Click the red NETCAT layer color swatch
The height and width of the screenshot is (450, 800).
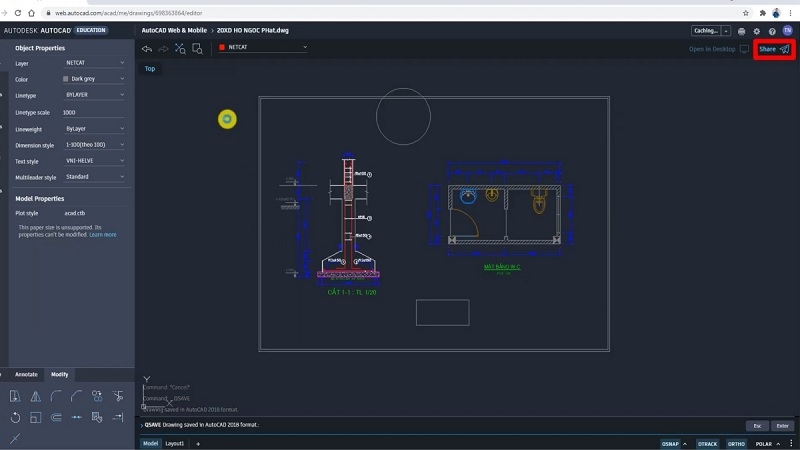coord(222,47)
